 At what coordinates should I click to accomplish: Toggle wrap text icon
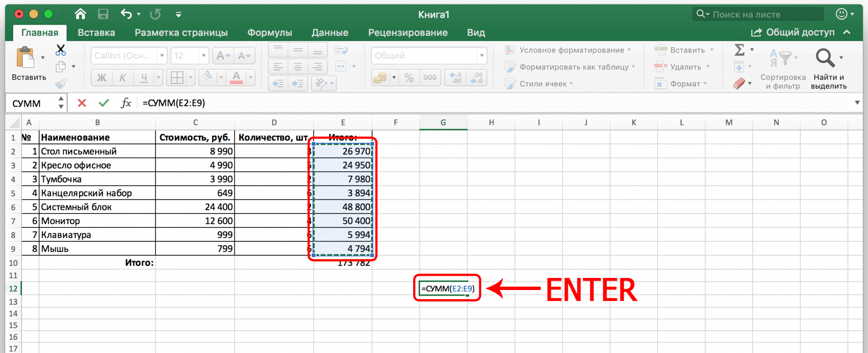tap(341, 50)
